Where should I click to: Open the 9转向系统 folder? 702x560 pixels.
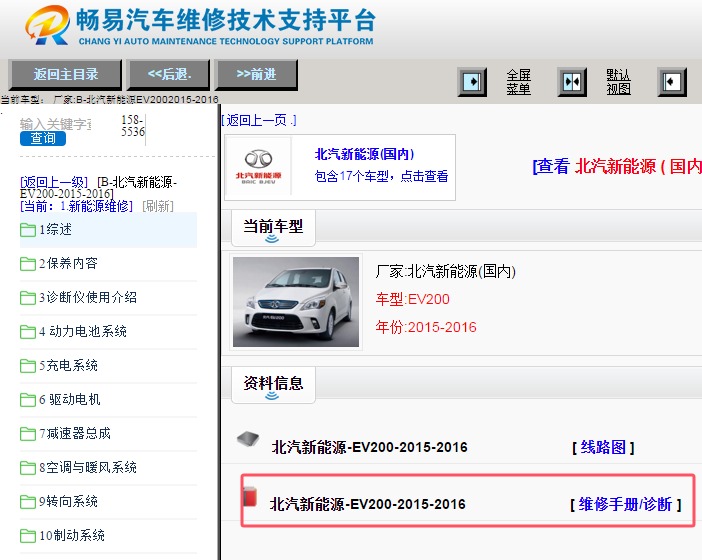click(x=108, y=502)
